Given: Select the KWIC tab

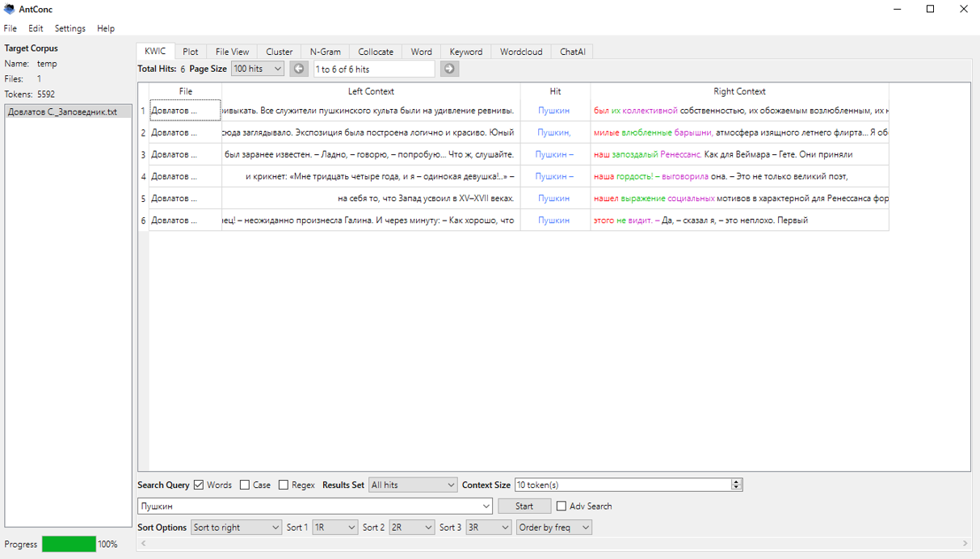Looking at the screenshot, I should tap(155, 51).
